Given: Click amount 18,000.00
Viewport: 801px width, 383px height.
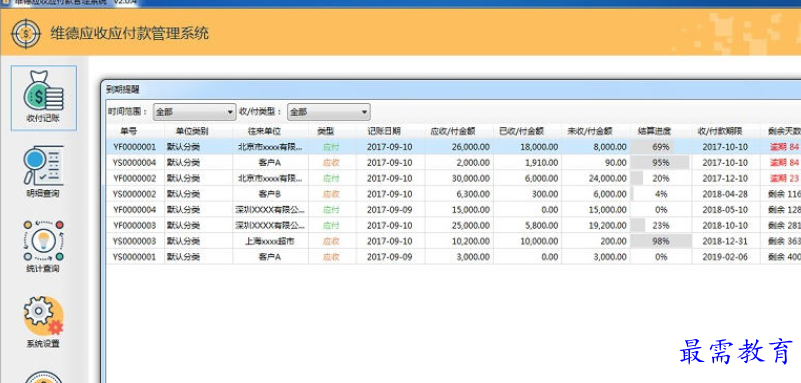Looking at the screenshot, I should point(539,147).
